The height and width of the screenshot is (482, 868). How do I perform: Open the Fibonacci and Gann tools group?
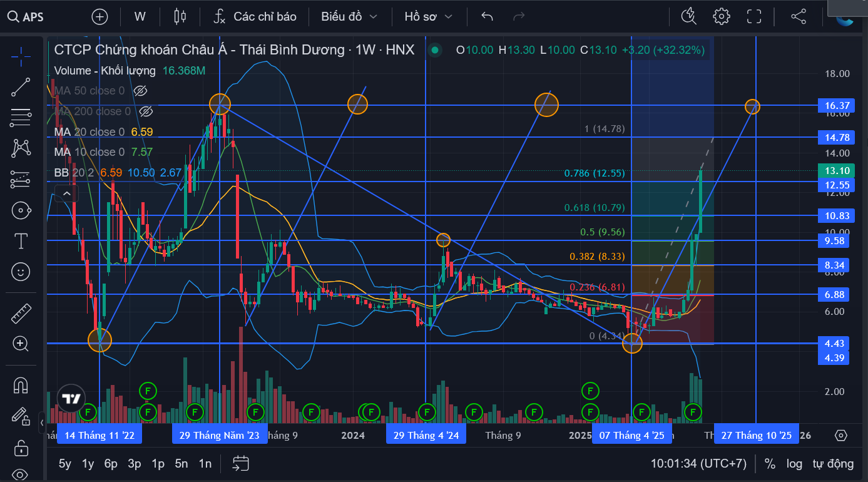click(x=21, y=117)
